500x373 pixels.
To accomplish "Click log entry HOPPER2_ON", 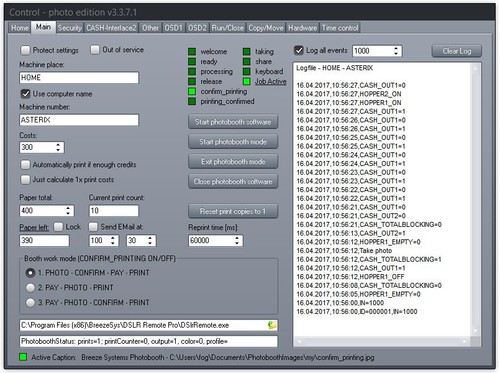I will tap(349, 94).
